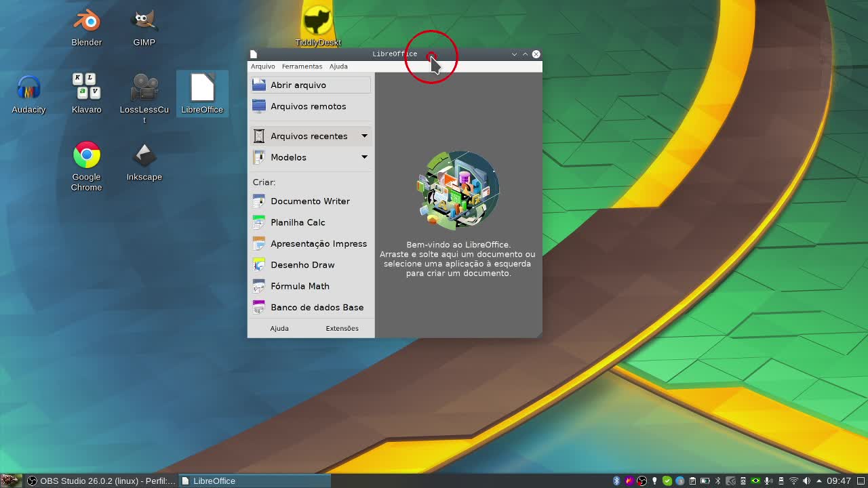The height and width of the screenshot is (488, 868).
Task: Click the volume icon in system tray
Action: (x=806, y=481)
